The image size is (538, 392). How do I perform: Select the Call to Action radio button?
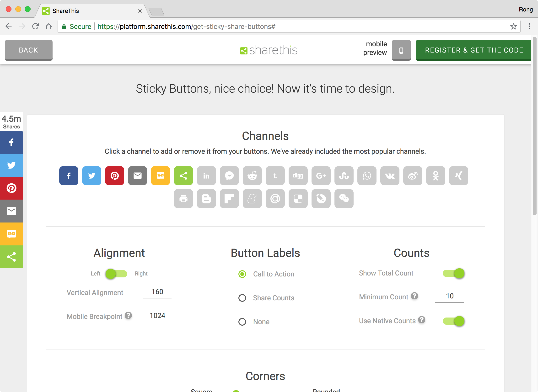[242, 274]
